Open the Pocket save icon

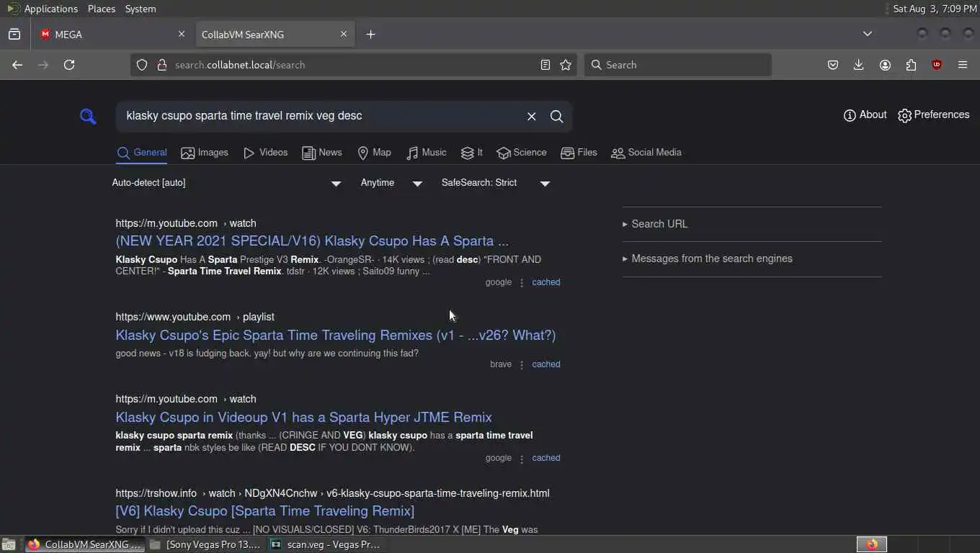point(833,65)
